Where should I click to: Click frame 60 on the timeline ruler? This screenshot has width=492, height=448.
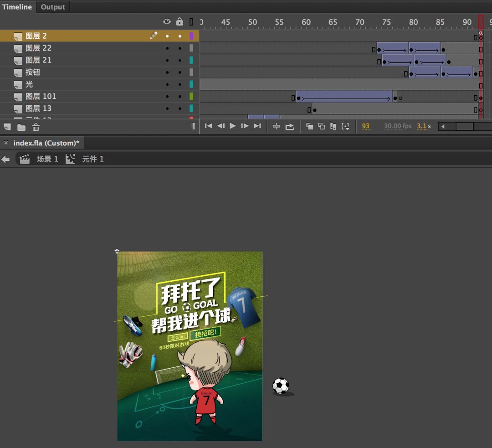pyautogui.click(x=306, y=22)
